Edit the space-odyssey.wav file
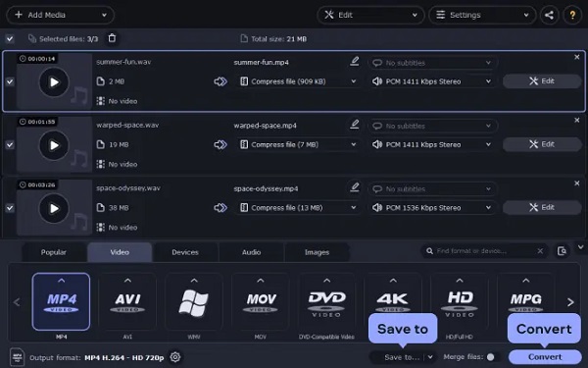Screen dimensions: 588x368 tap(542, 207)
